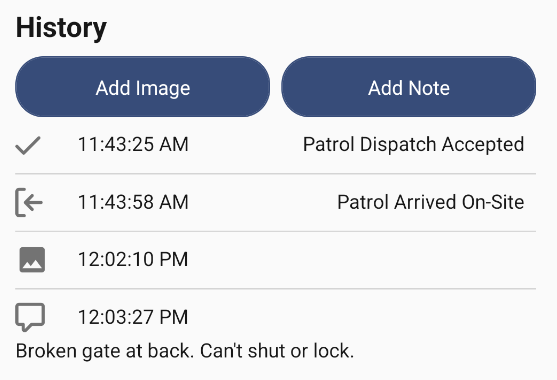
Task: Select the checkmark icon for Dispatch Accepted
Action: [28, 145]
